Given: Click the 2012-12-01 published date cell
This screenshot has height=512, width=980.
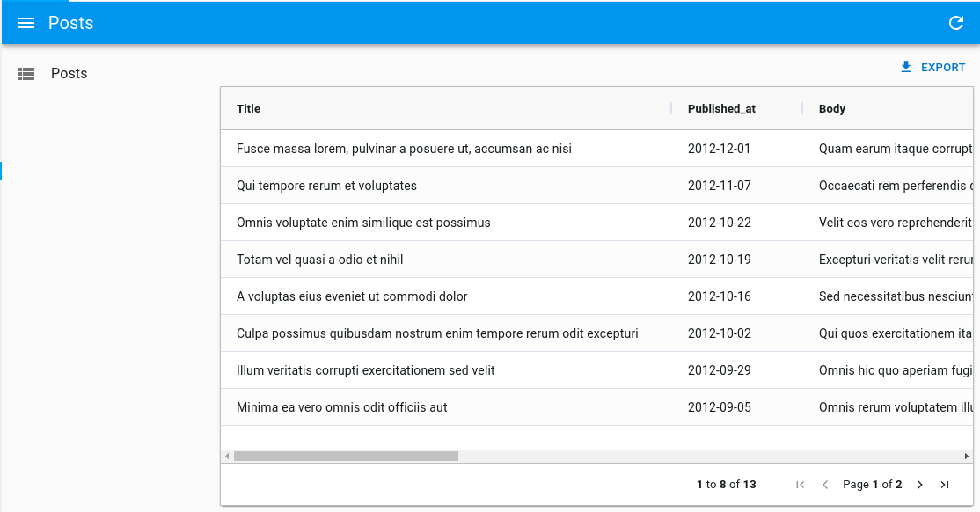Looking at the screenshot, I should point(719,149).
